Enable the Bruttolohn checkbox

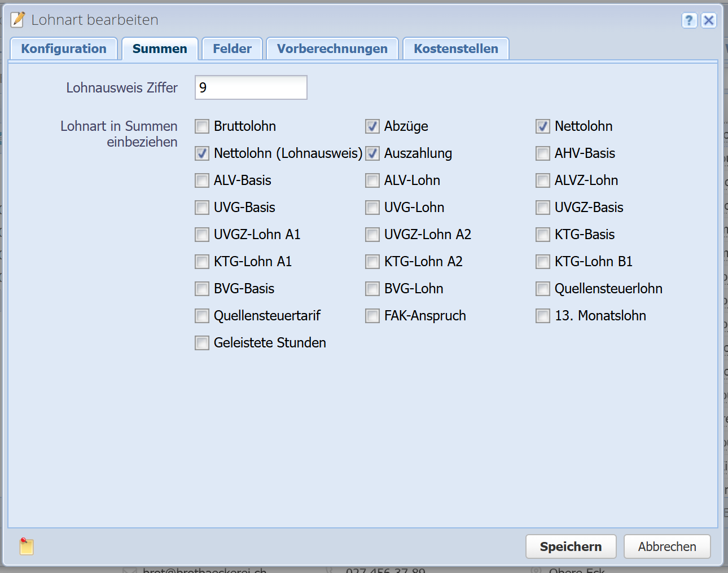click(202, 126)
